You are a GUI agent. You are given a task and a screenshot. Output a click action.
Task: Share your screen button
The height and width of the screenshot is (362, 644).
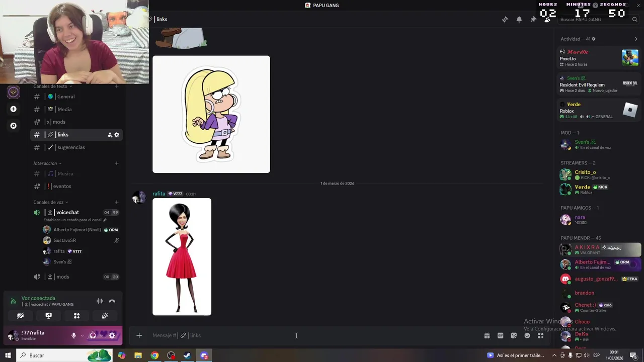[x=48, y=316]
